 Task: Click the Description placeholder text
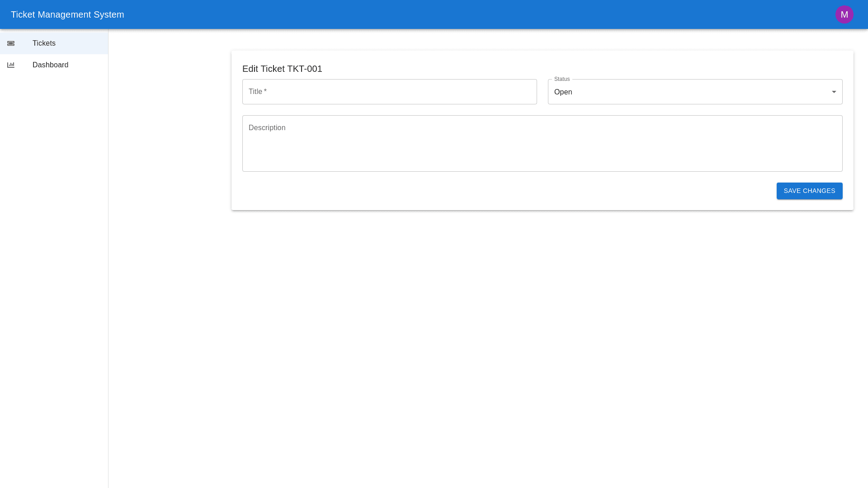267,128
